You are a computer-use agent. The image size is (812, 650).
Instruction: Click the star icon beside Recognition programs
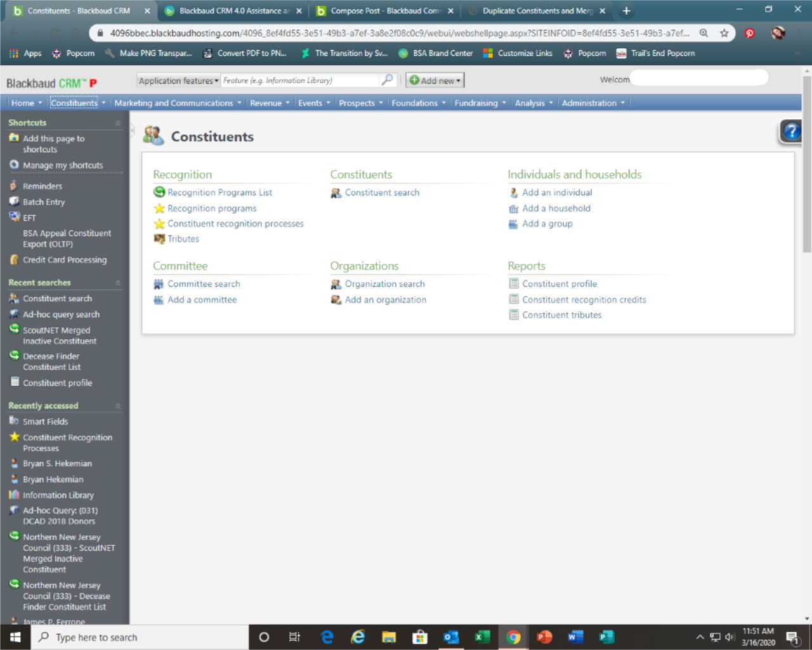coord(159,208)
